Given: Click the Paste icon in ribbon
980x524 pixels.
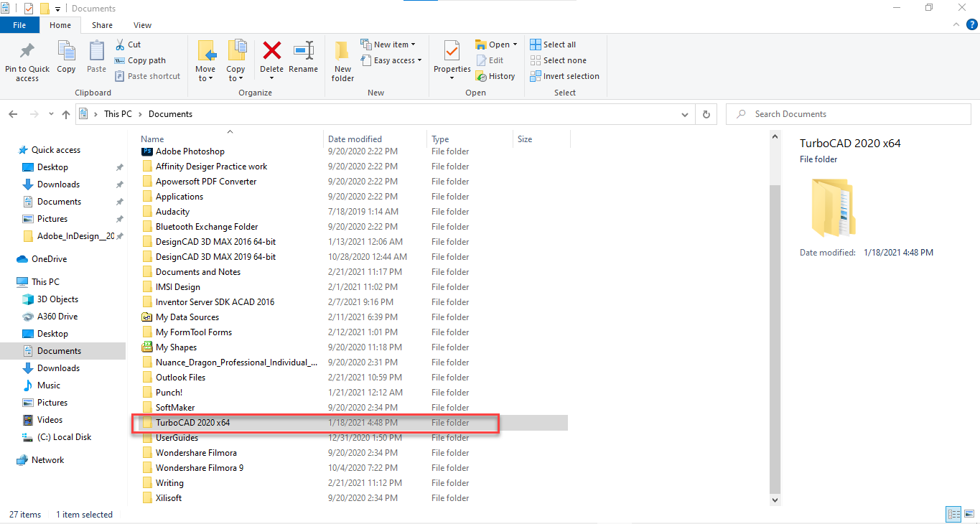Looking at the screenshot, I should 97,51.
